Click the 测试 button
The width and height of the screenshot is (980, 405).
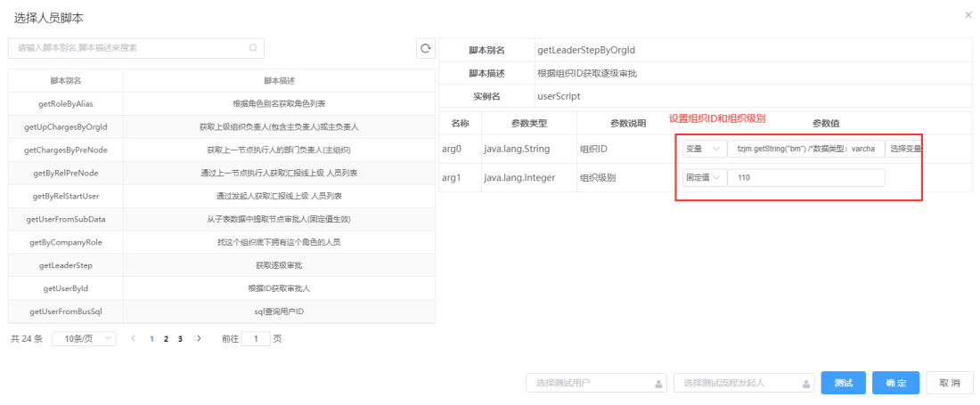[844, 383]
